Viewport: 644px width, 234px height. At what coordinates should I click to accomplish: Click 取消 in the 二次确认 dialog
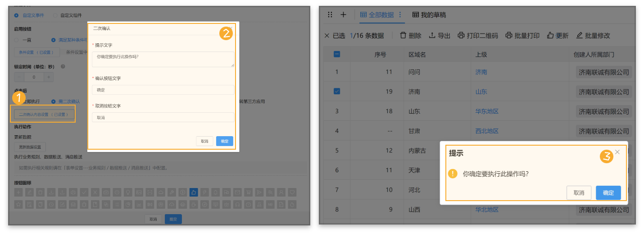(205, 141)
